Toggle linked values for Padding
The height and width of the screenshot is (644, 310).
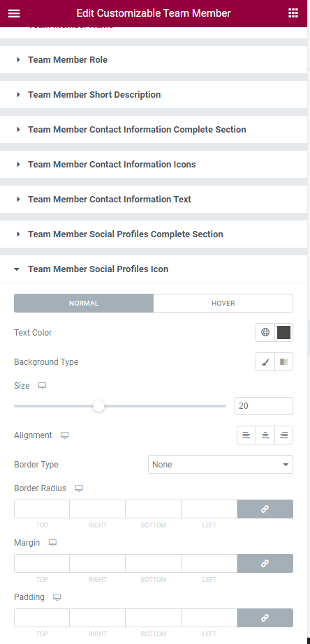tap(265, 617)
